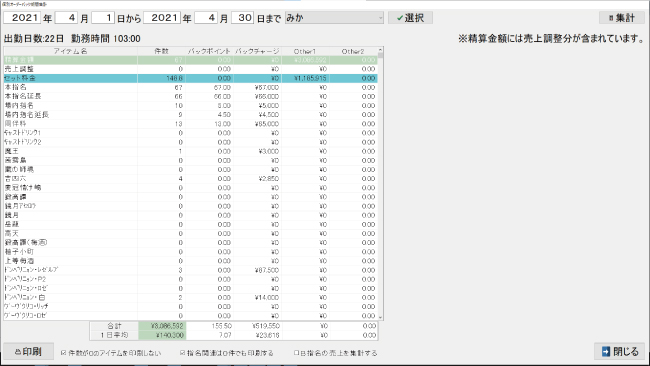This screenshot has height=366, width=650.
Task: Click the 148.8 count cell
Action: 161,78
